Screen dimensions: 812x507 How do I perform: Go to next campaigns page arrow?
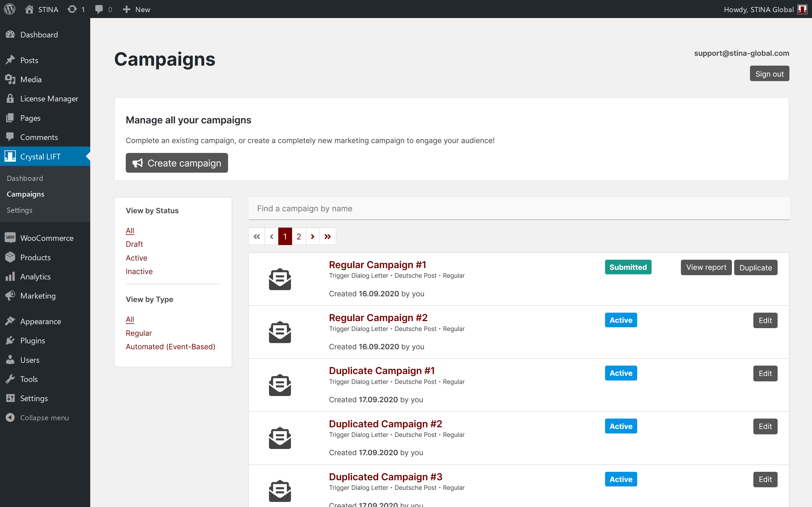[x=312, y=236]
